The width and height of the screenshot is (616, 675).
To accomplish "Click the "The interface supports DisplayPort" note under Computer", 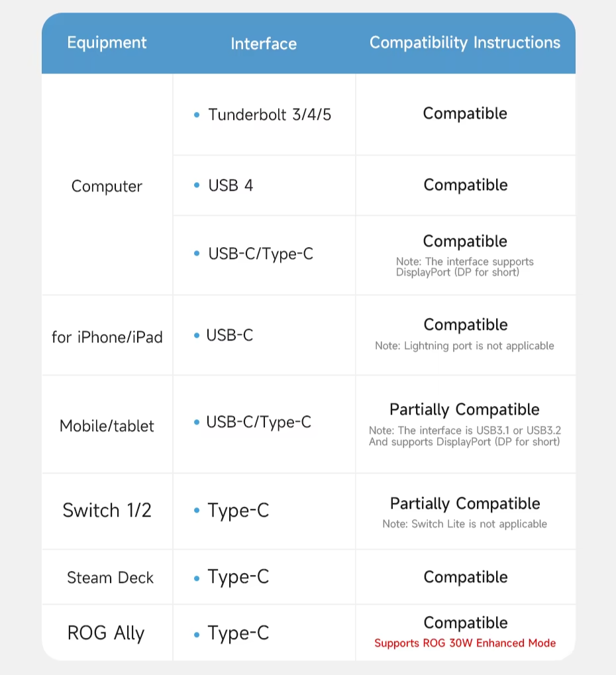I will pos(465,267).
